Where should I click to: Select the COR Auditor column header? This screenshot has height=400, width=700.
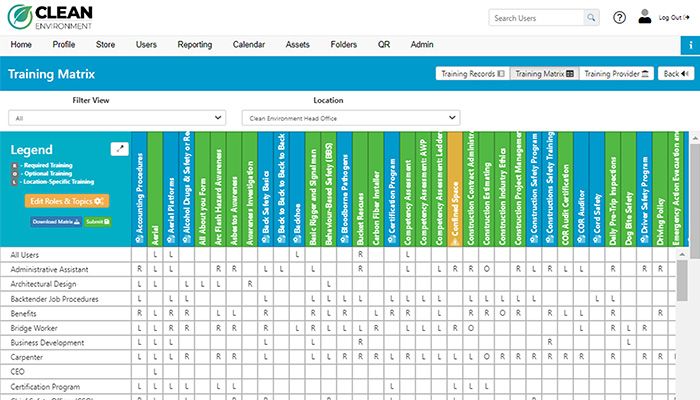coord(581,189)
